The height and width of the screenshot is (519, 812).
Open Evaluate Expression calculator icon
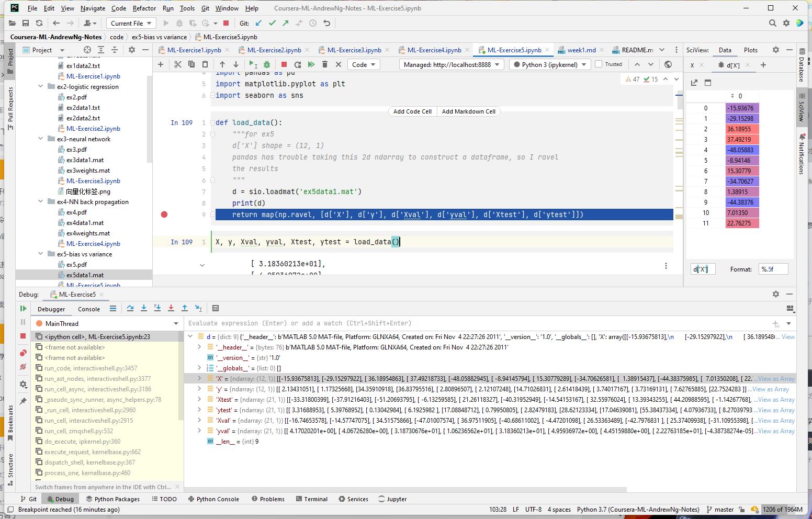point(216,309)
